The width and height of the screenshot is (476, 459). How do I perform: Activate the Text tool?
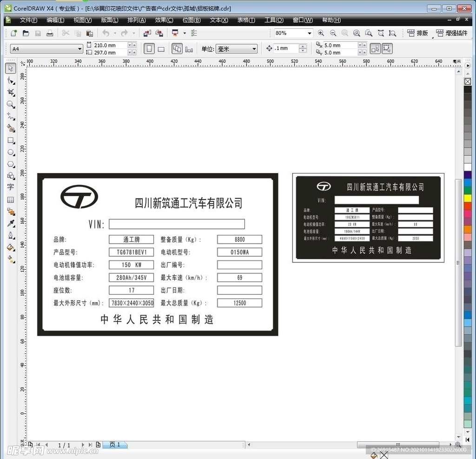11,187
